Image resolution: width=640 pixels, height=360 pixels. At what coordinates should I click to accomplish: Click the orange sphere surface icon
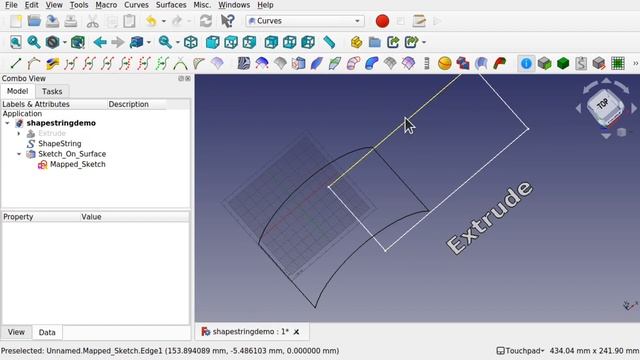[444, 63]
